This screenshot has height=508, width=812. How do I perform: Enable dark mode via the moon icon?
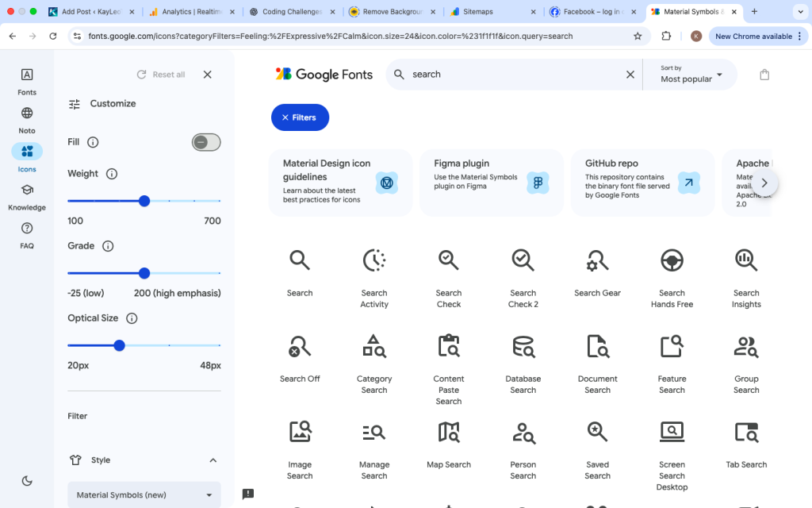point(26,480)
